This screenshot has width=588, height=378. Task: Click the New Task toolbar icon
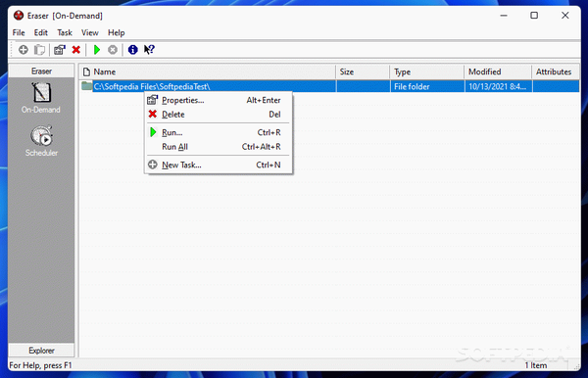coord(24,49)
